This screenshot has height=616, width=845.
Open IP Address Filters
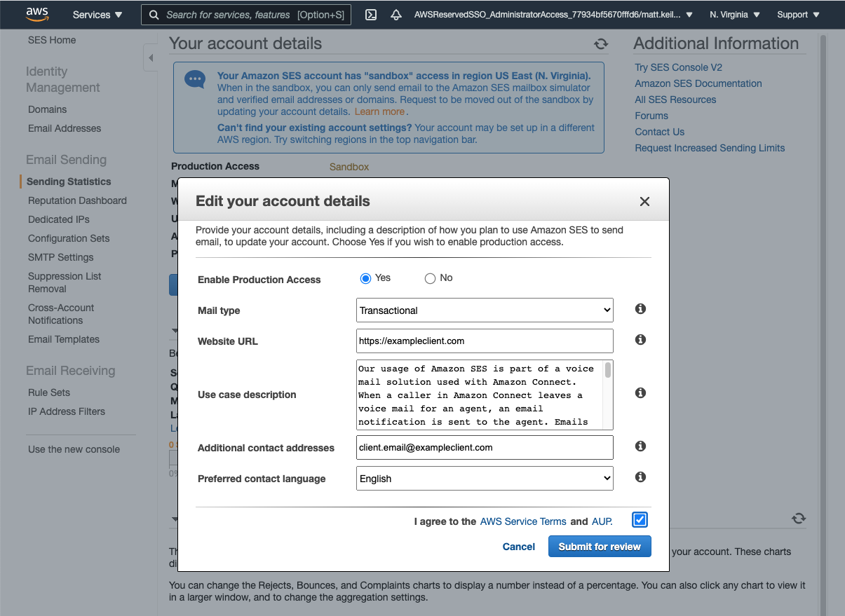(67, 411)
